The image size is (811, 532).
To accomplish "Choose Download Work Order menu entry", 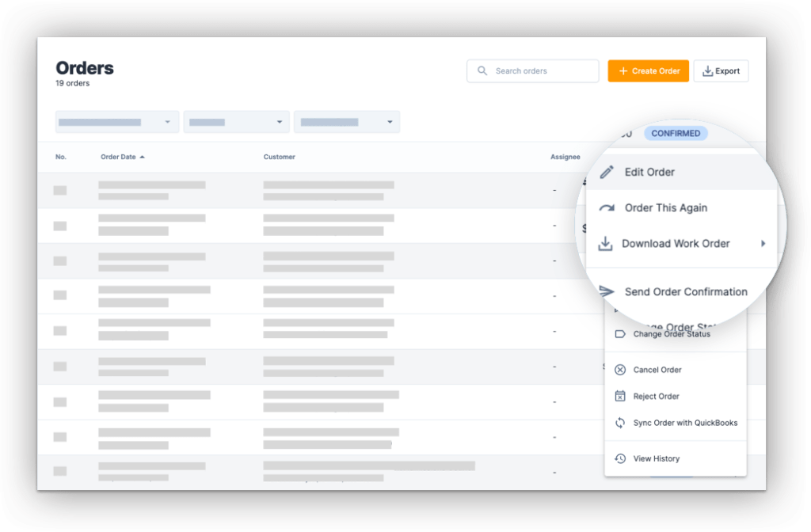I will (680, 244).
